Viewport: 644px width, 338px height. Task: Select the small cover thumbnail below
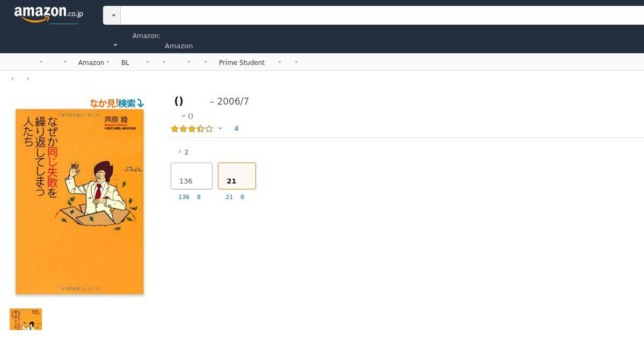[26, 319]
